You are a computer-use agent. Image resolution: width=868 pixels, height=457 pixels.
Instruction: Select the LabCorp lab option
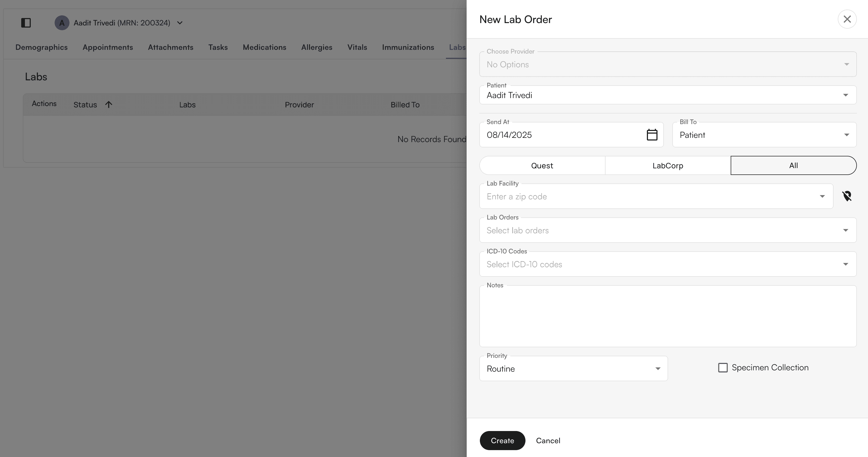tap(668, 165)
